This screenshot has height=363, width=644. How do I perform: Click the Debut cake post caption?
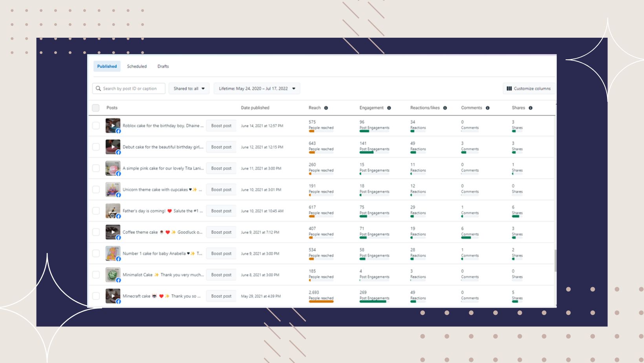point(163,147)
